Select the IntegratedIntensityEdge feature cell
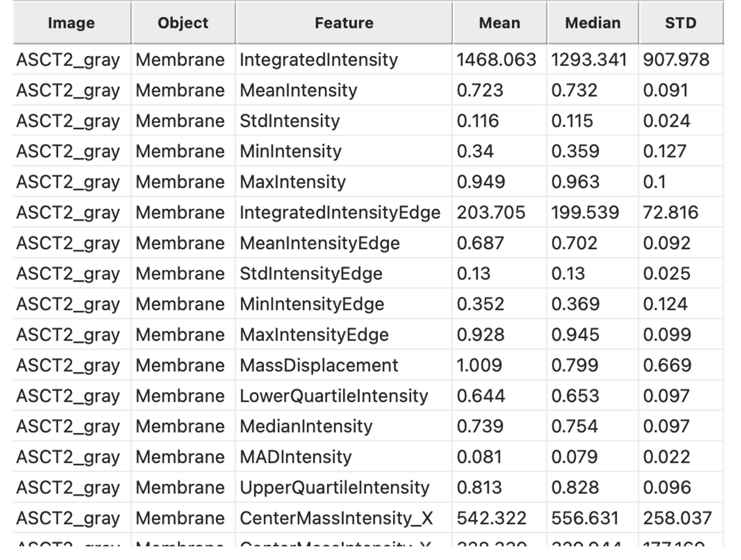The image size is (741, 560). [x=344, y=212]
